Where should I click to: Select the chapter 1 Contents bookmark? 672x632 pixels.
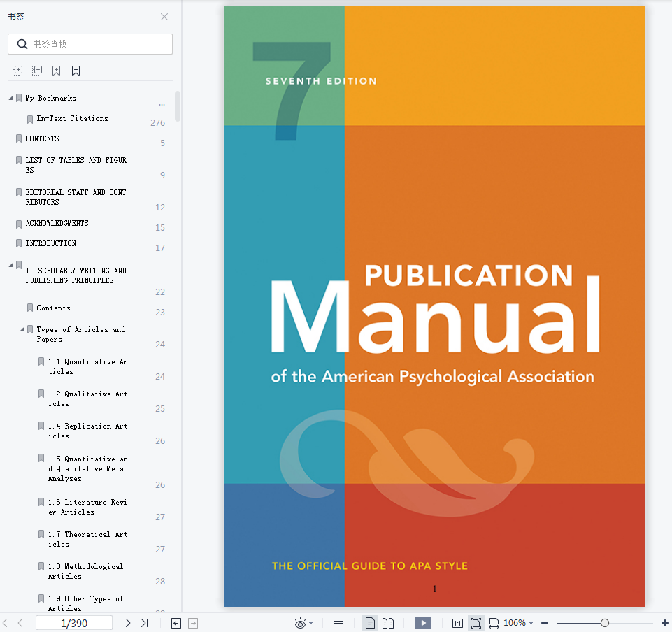coord(54,308)
